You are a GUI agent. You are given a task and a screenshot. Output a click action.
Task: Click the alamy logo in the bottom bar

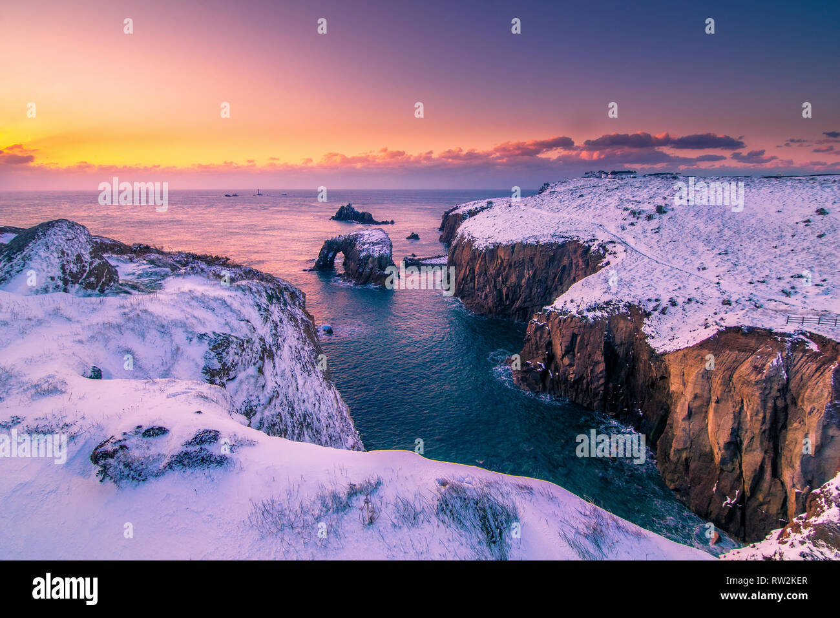coord(65,589)
